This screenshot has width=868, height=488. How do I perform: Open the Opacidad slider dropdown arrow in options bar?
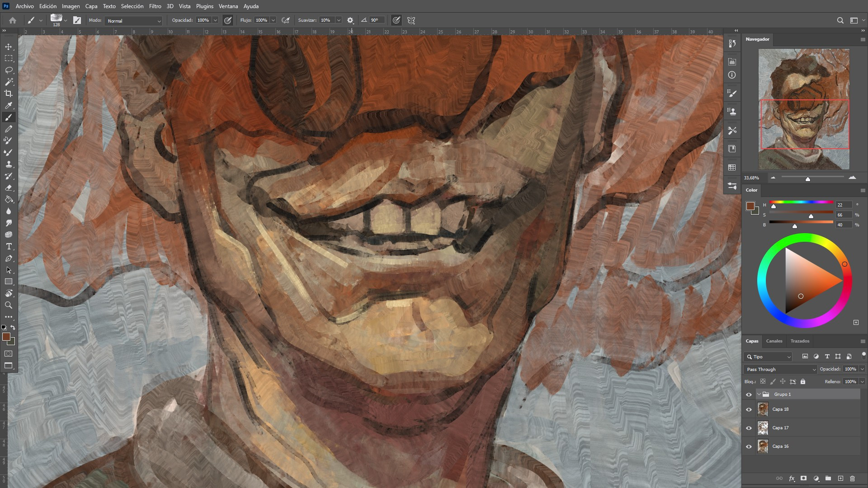(215, 20)
